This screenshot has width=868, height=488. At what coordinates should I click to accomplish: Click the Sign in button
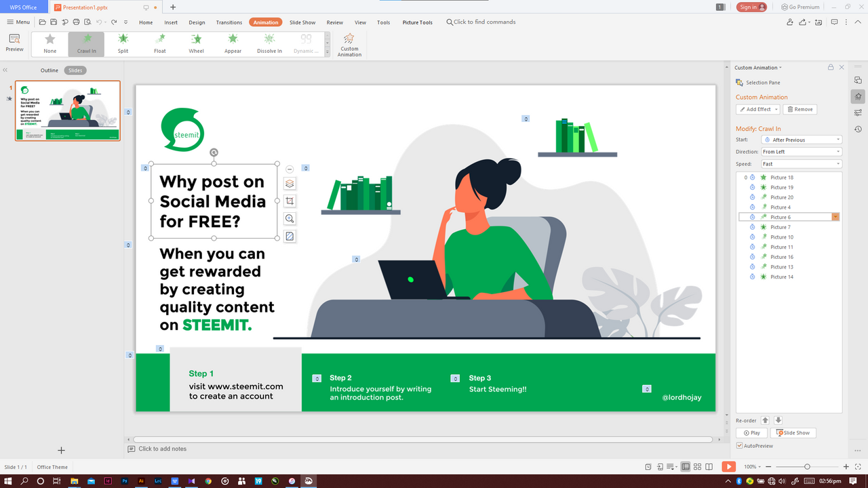tap(751, 7)
